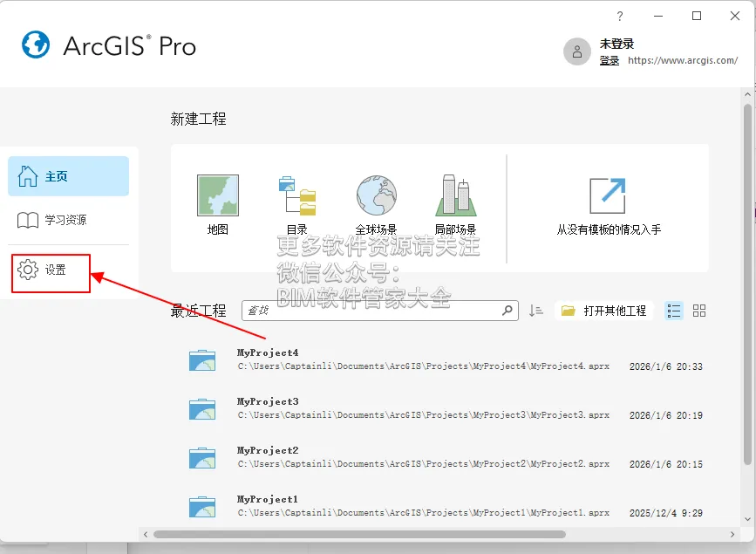The height and width of the screenshot is (554, 756).
Task: Click the MyProject1.aprx file path
Action: pyautogui.click(x=423, y=512)
